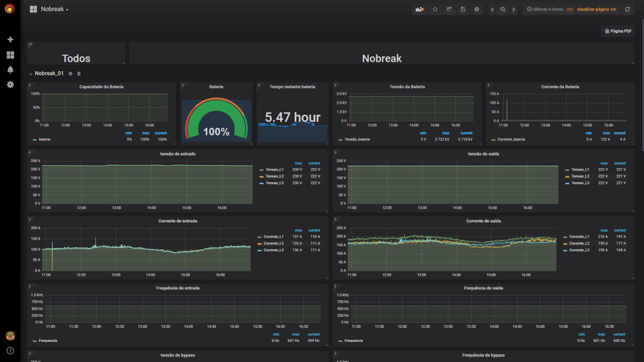
Task: Toggle Corrente_L2 series in Corrente de entrada
Action: [274, 243]
